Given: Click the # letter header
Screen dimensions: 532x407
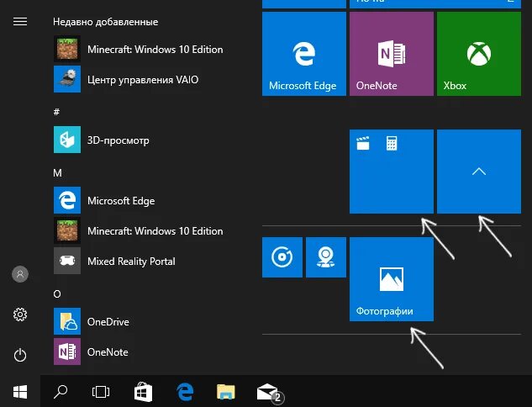Looking at the screenshot, I should pos(56,112).
